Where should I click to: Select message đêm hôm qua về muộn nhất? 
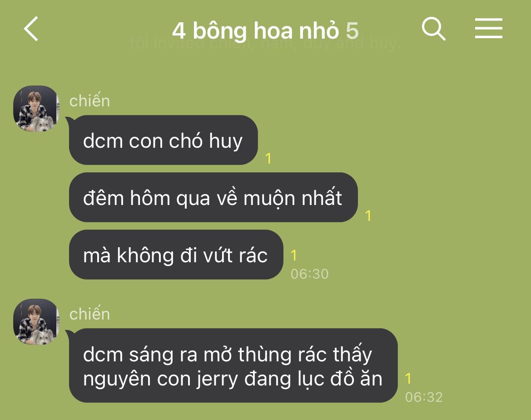[213, 197]
